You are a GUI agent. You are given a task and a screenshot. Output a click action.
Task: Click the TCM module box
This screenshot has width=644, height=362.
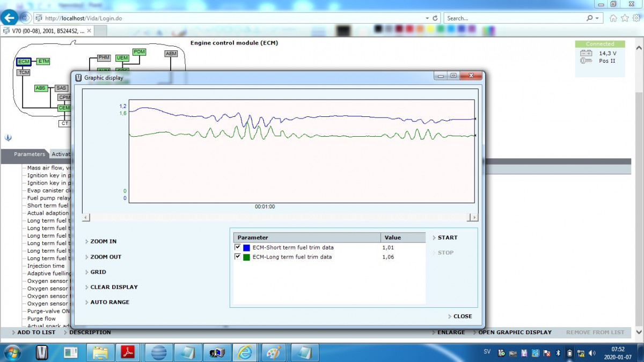(x=24, y=72)
